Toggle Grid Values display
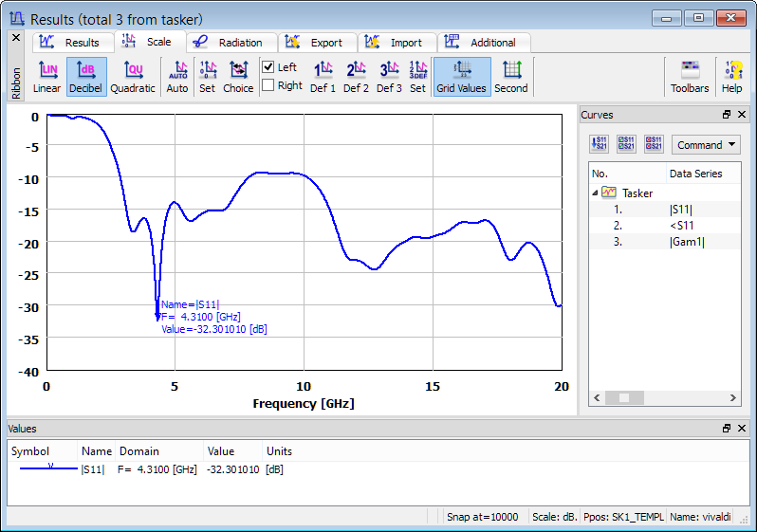Screen dimensions: 757x532 click(461, 76)
